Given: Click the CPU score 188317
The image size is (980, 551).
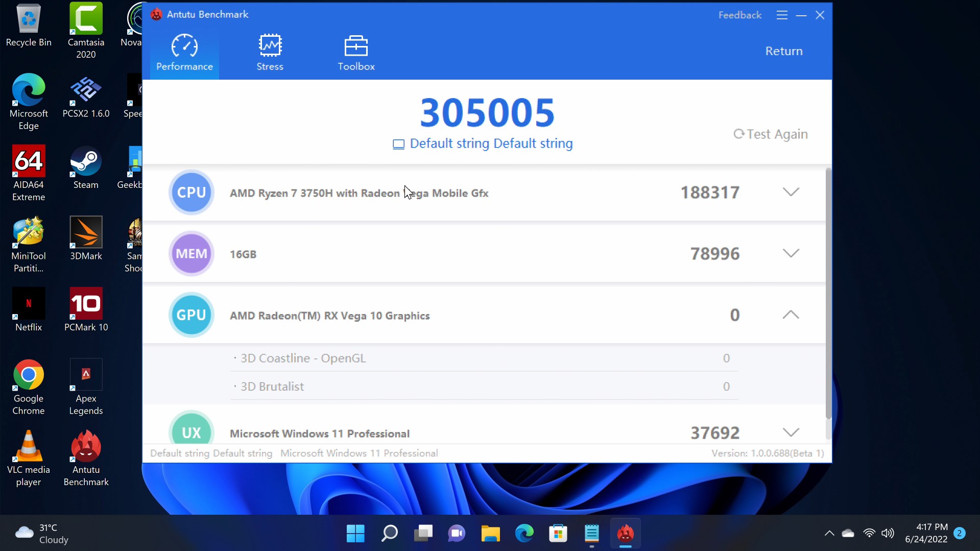Looking at the screenshot, I should [710, 193].
